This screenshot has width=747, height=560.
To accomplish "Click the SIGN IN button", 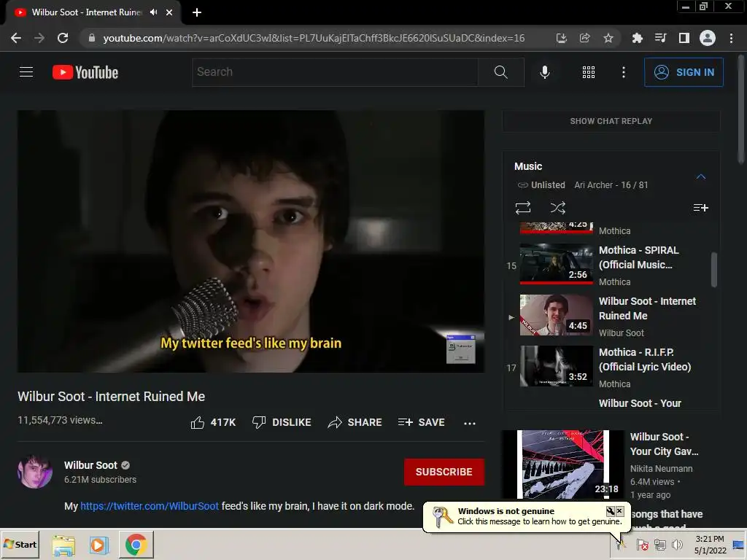I will click(x=684, y=72).
